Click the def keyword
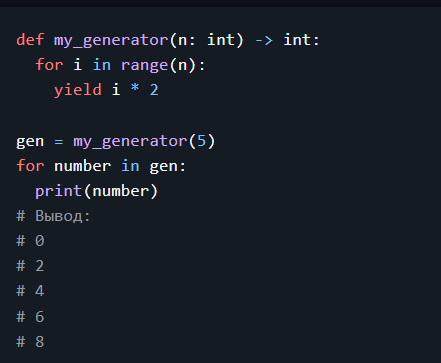The height and width of the screenshot is (363, 441). (x=30, y=40)
